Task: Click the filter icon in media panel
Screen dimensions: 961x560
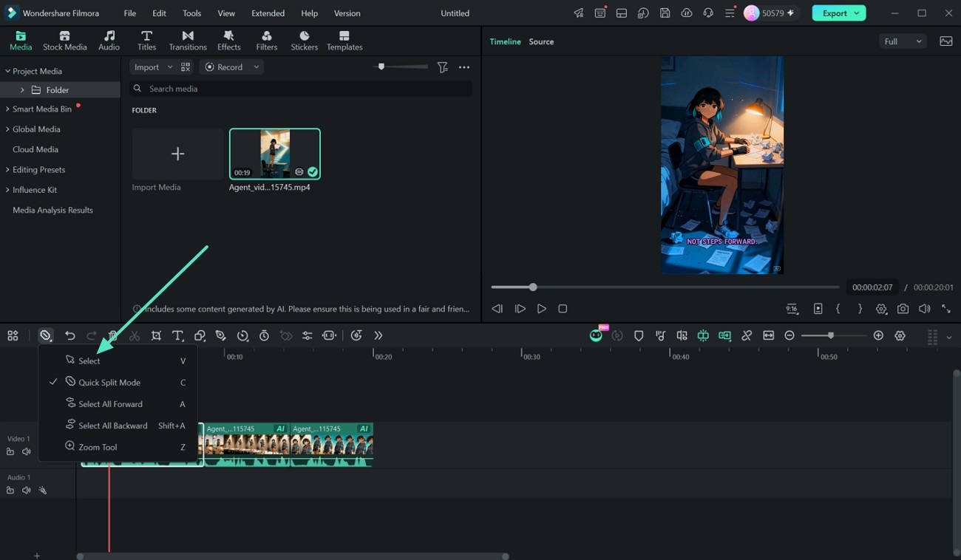Action: 442,67
